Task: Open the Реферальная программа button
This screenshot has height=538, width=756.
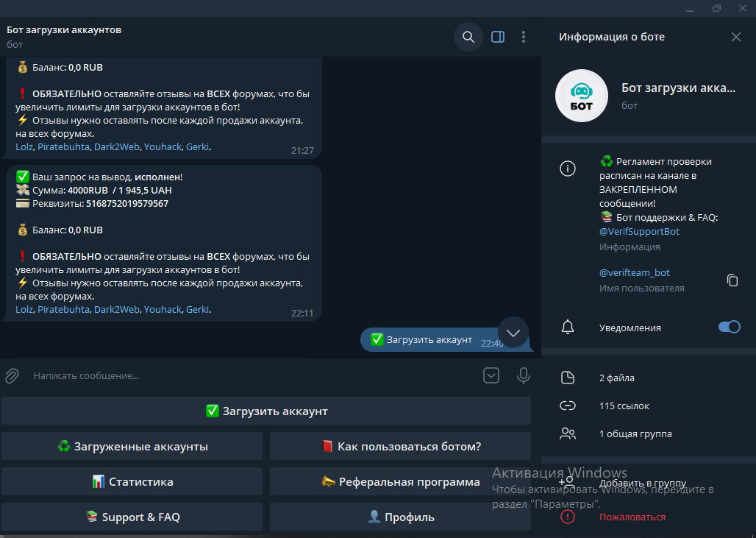Action: [x=400, y=482]
